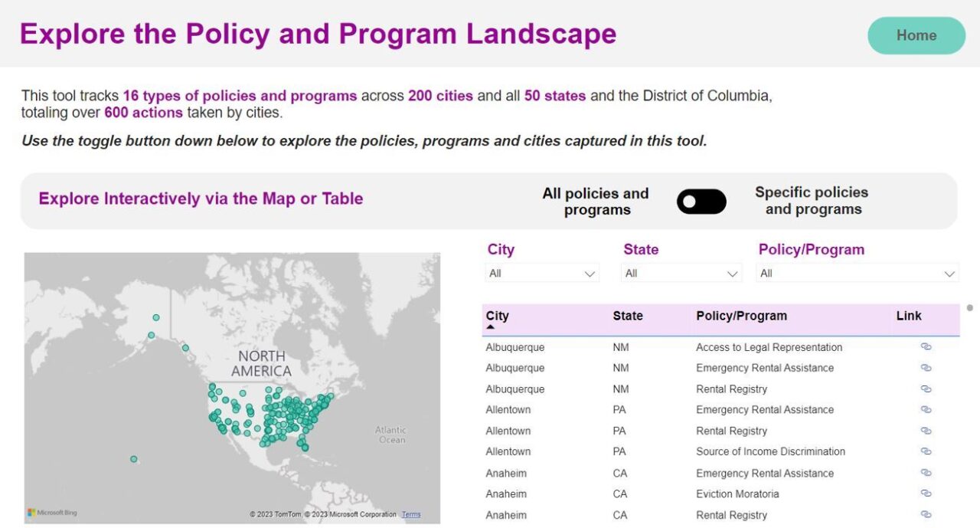
Task: Open link icon for Anaheim Emergency Rental Assistance
Action: [x=926, y=473]
